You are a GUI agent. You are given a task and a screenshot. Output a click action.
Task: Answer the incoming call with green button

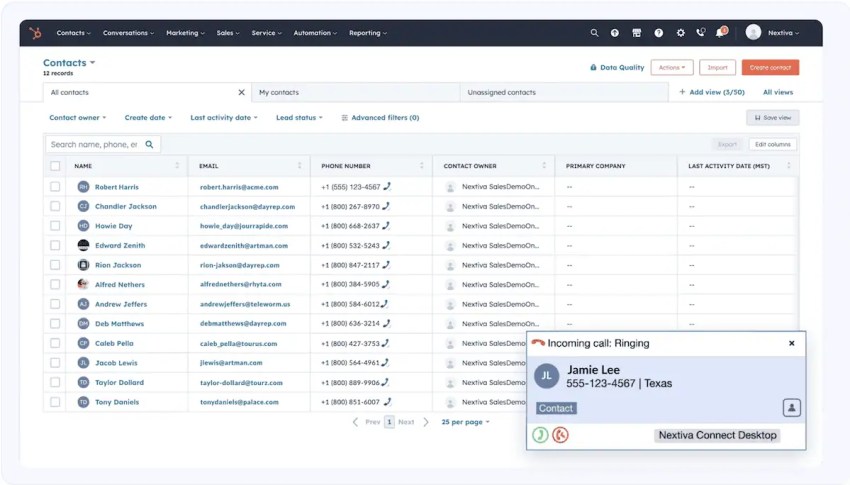pos(540,435)
